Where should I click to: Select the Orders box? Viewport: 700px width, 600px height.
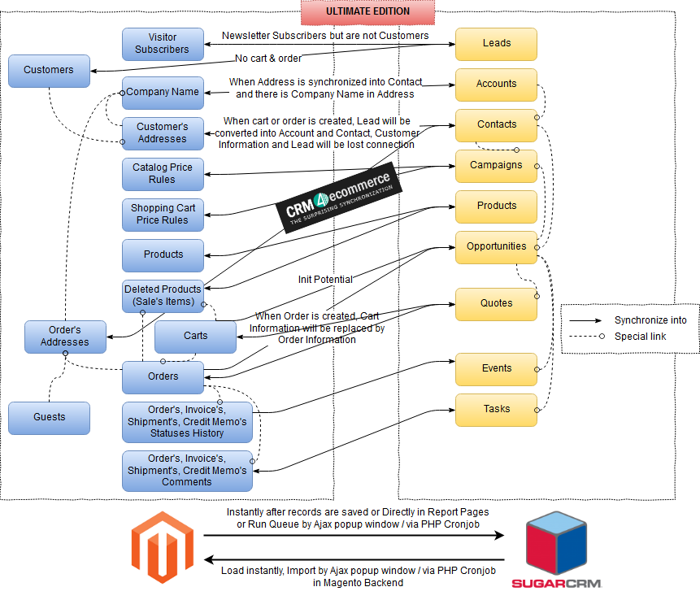pos(163,377)
